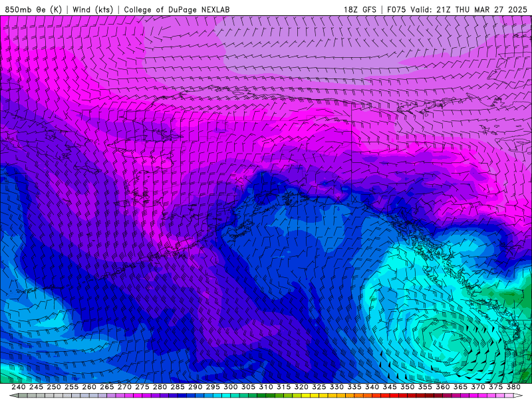This screenshot has width=532, height=399.
Task: Click the "F075" forecast hour text
Action: 396,9
